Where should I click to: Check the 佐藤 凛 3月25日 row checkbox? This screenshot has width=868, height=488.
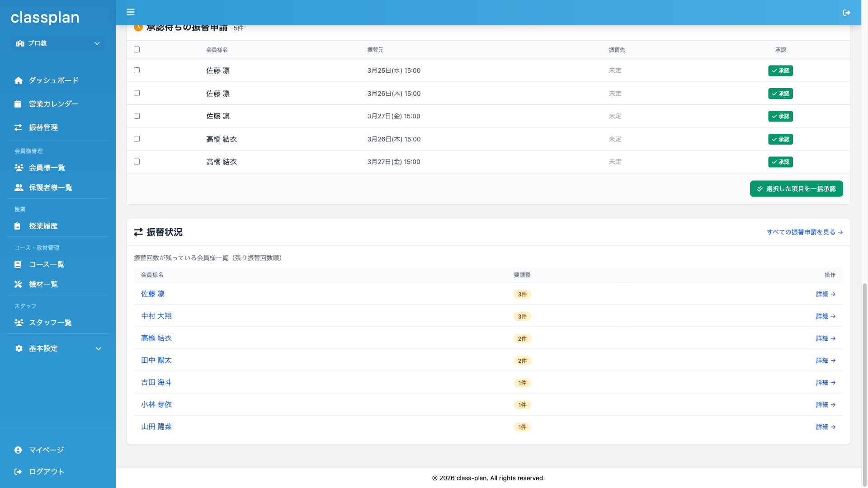(137, 70)
